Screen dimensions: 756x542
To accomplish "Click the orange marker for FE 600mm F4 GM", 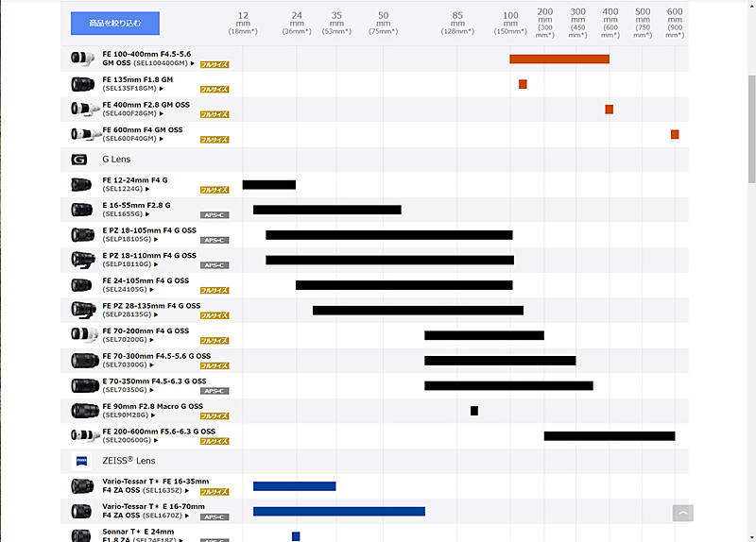I will pos(675,134).
